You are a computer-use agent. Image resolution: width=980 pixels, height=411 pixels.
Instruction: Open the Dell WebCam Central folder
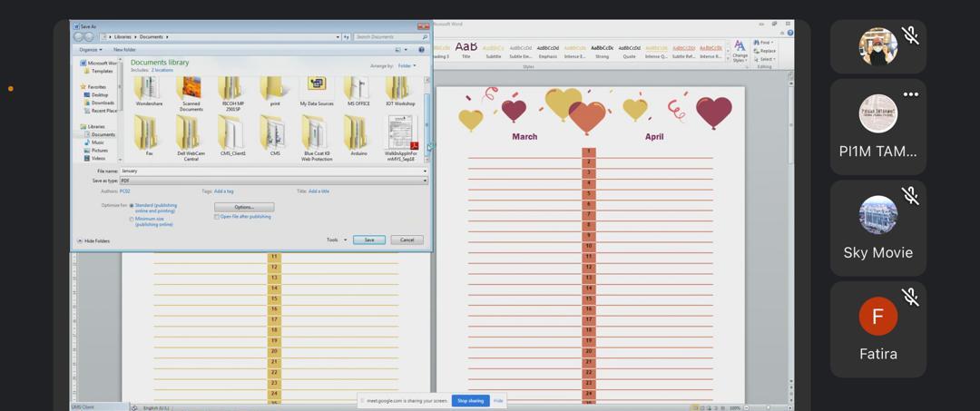tap(191, 138)
